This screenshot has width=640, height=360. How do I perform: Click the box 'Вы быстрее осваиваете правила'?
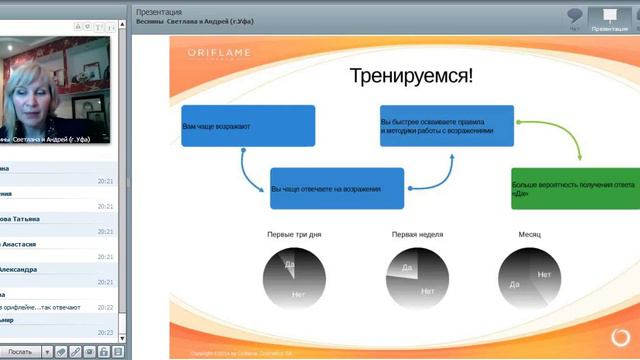tap(447, 126)
